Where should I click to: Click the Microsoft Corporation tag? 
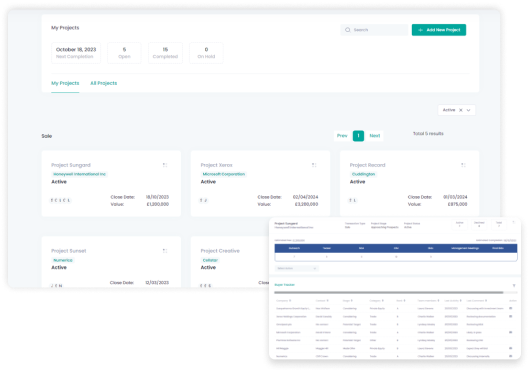click(x=224, y=174)
